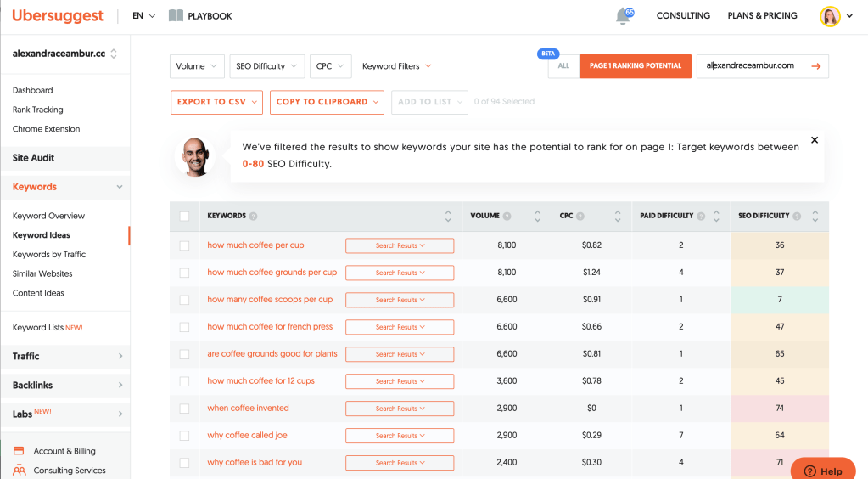Viewport: 868px width, 479px height.
Task: Click the Playbook book icon
Action: 176,15
